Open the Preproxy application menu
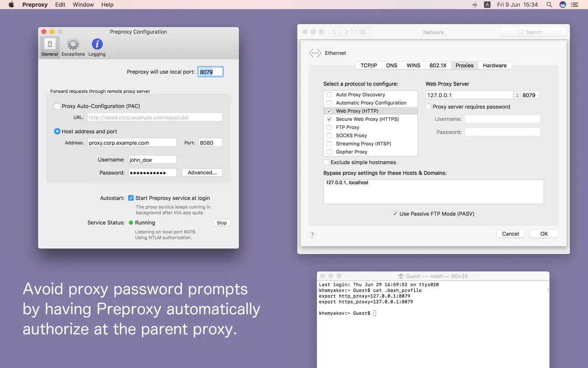The image size is (588, 368). [35, 5]
